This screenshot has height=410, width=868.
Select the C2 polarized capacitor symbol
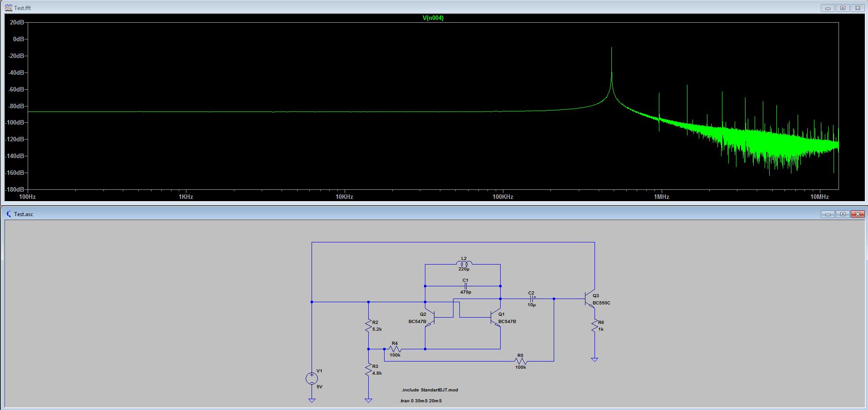(x=532, y=299)
